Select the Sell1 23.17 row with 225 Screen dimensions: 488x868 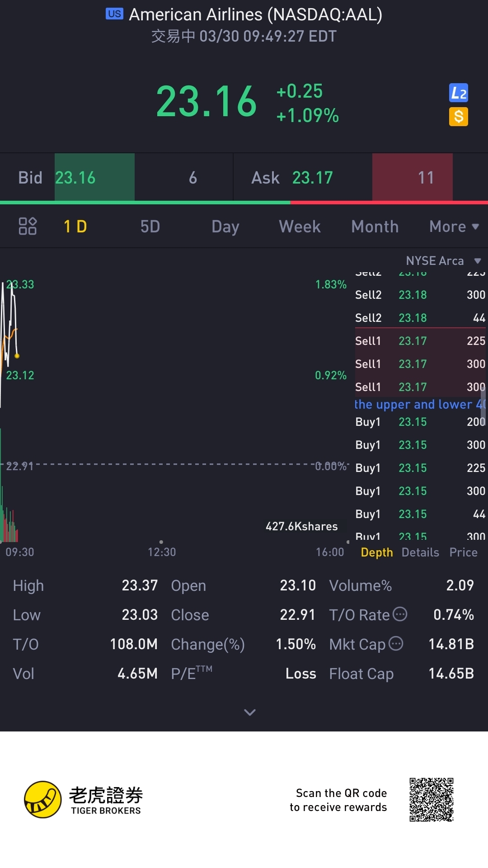(x=420, y=341)
